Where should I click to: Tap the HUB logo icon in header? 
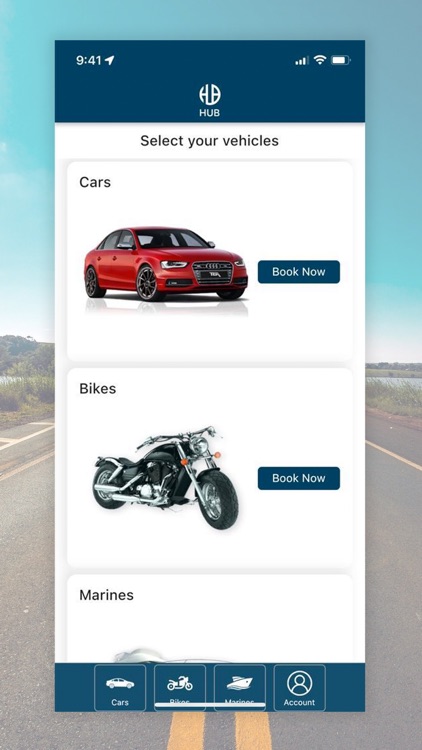[210, 95]
